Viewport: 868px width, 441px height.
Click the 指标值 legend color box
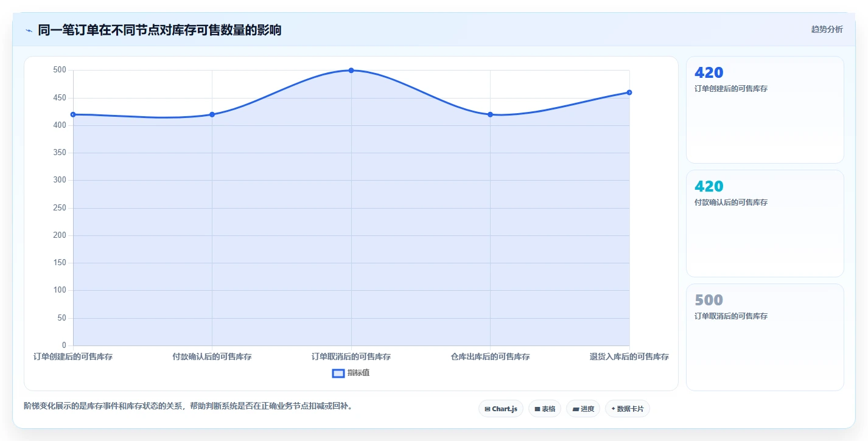click(338, 373)
